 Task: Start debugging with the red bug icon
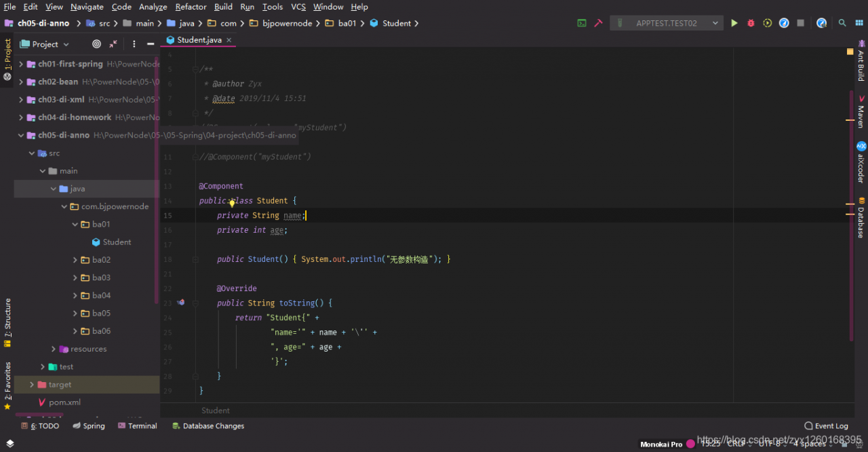pyautogui.click(x=751, y=23)
